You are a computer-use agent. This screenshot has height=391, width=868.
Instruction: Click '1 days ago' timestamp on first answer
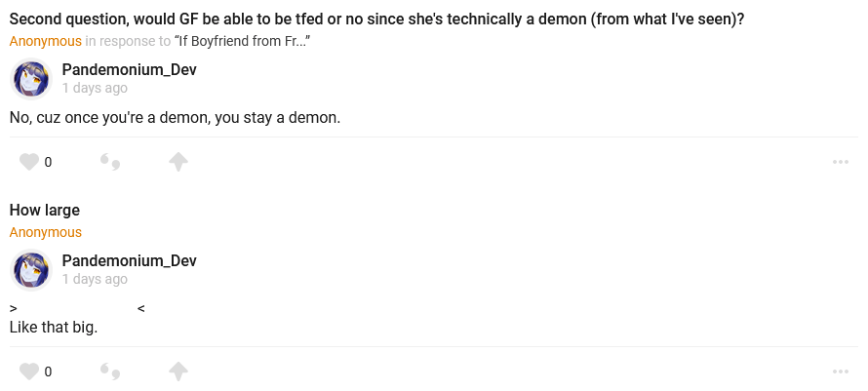pyautogui.click(x=95, y=88)
